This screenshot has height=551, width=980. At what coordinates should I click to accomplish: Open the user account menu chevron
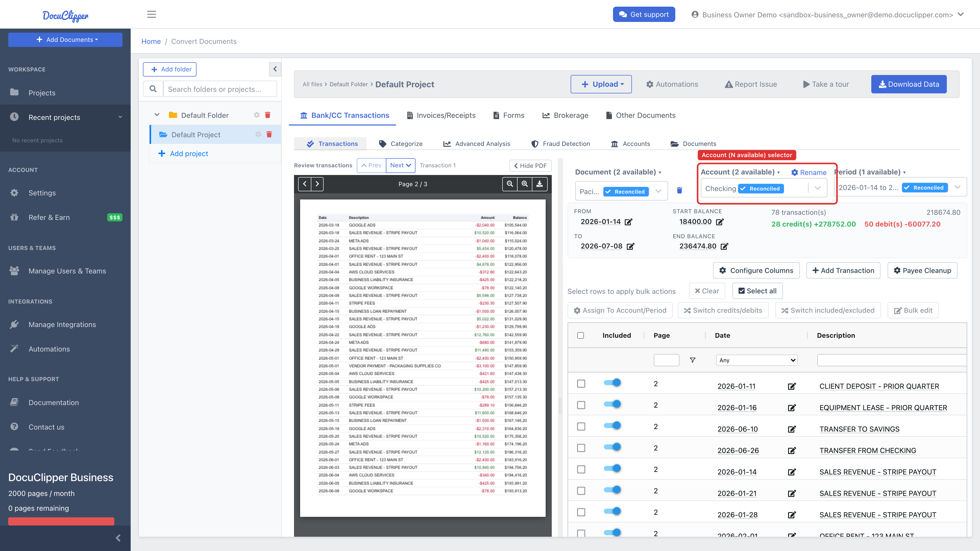(x=961, y=15)
